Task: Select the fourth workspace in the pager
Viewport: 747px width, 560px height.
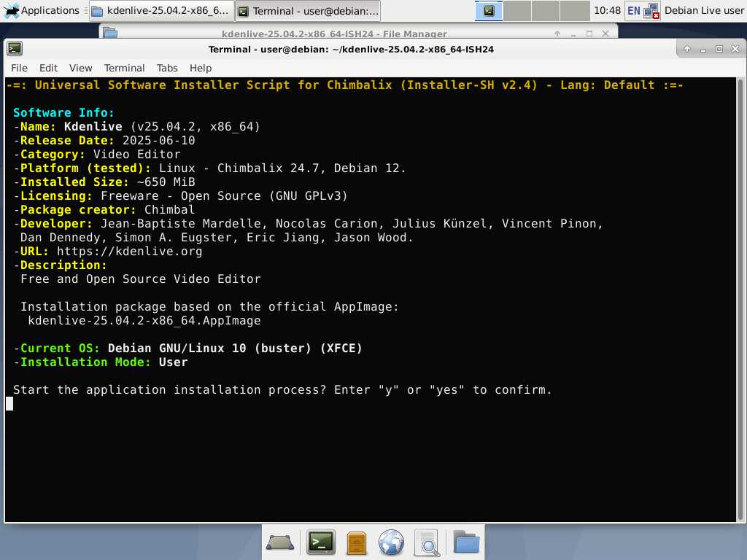Action: (575, 10)
